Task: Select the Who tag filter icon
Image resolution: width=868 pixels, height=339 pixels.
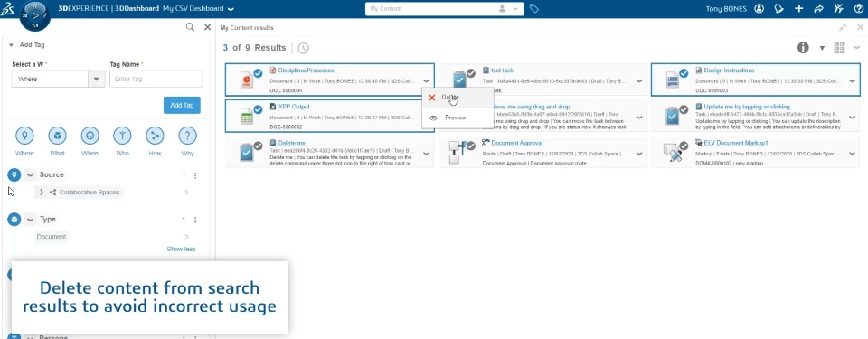Action: 122,136
